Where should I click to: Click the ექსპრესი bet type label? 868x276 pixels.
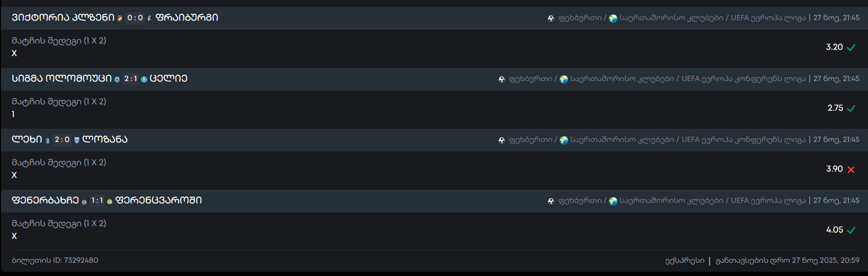[x=685, y=261]
